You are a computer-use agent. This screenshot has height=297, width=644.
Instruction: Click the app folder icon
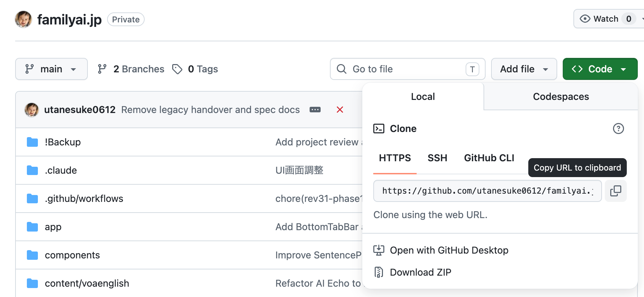(32, 227)
